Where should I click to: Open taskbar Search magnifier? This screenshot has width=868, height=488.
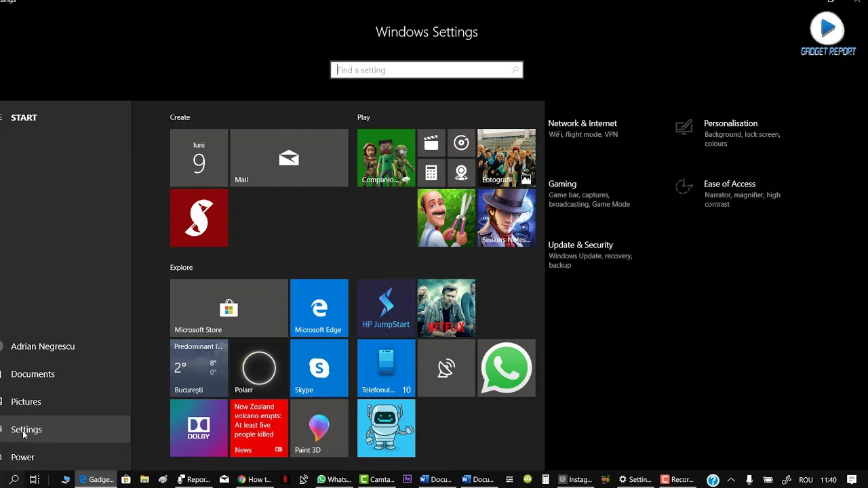click(x=14, y=479)
